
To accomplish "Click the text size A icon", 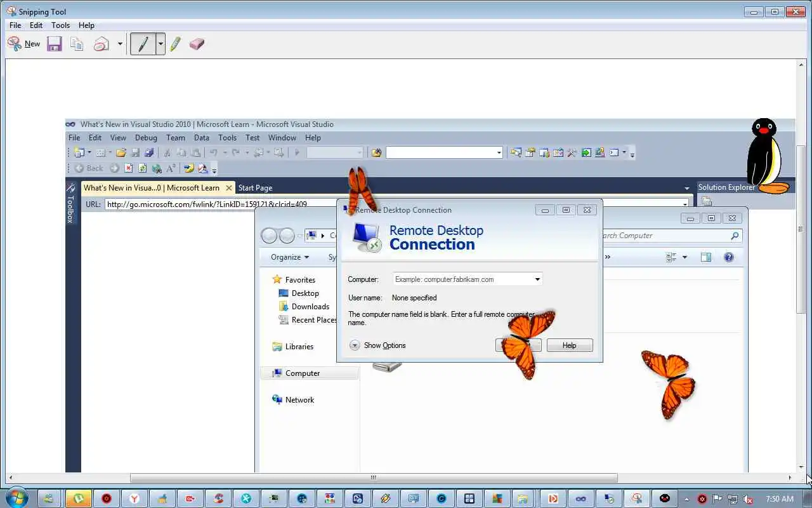I will pyautogui.click(x=171, y=168).
